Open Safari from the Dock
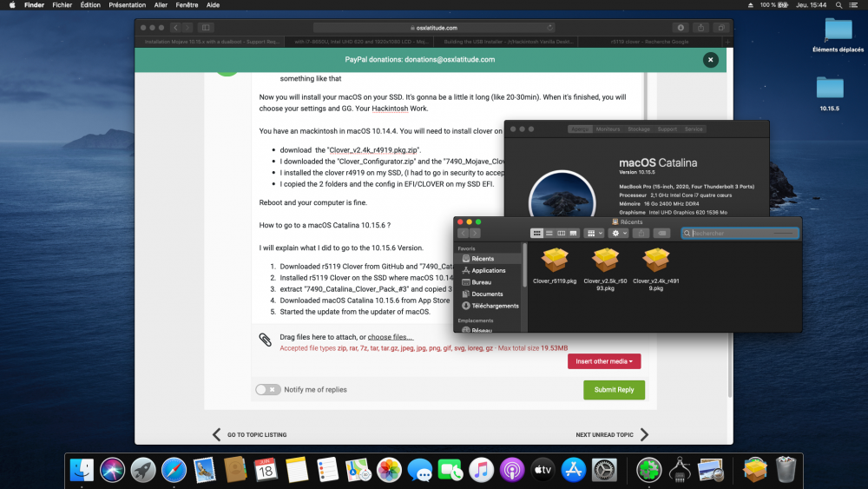Viewport: 868px width, 489px height. 174,470
